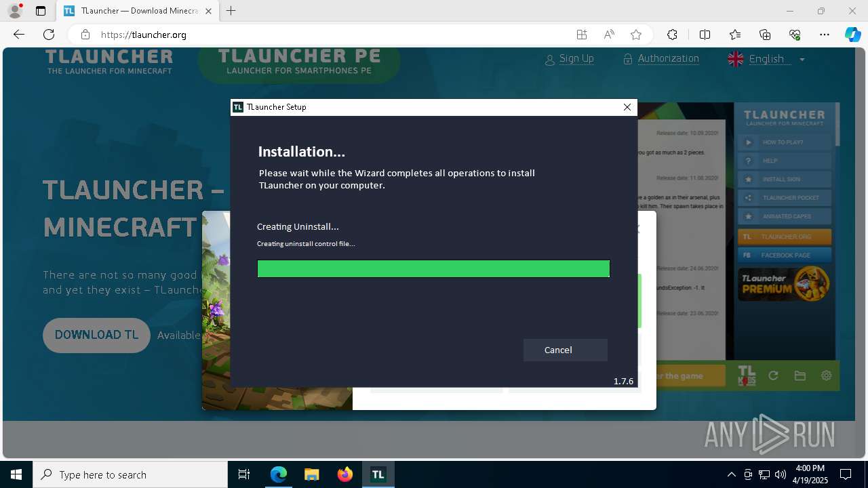Open the TLauncher PE smartphone launcher banner
Screen dimensions: 868x488
pos(299,62)
